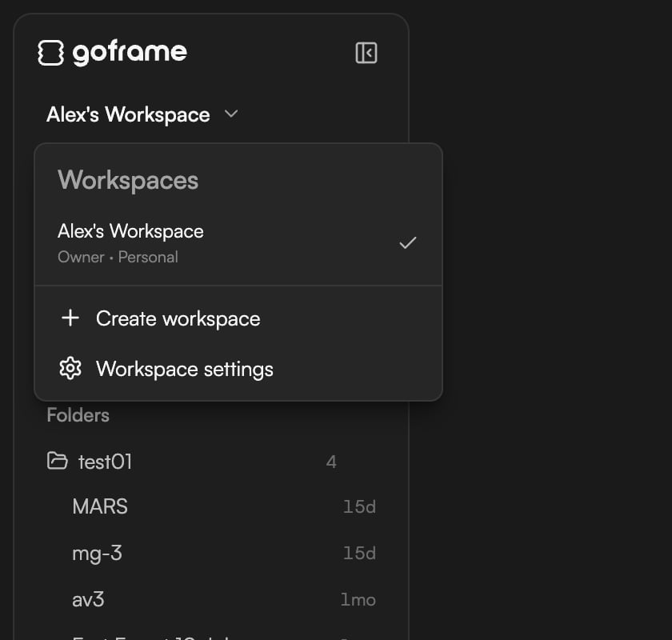Click the checkmark beside Alex's Workspace
Screen dimensions: 672x640
pos(407,243)
